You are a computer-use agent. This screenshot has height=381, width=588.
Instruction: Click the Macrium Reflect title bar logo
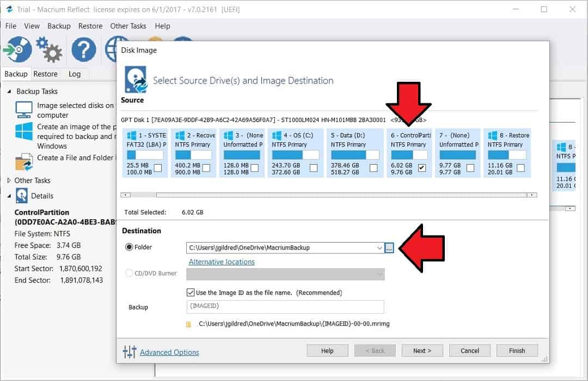pos(9,9)
